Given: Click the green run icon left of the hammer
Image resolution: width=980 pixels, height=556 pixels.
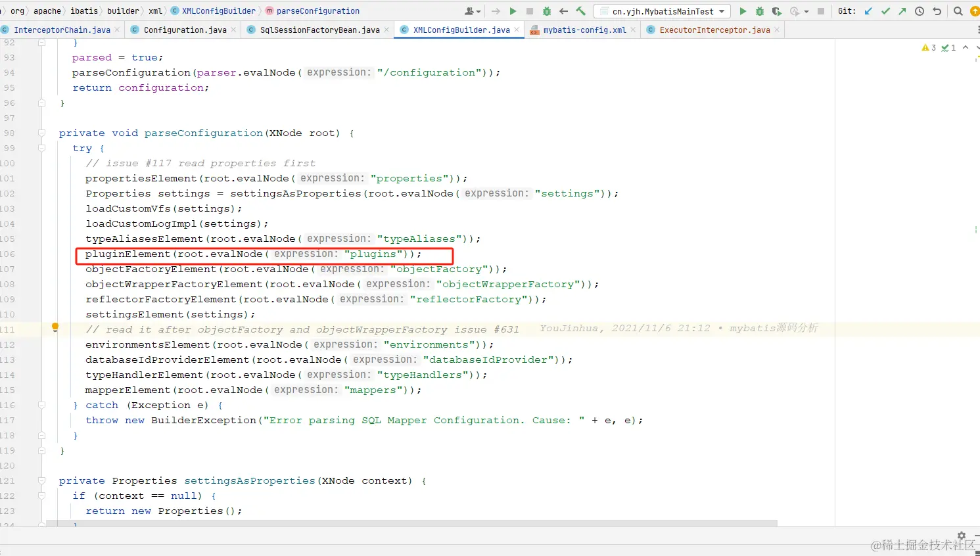Looking at the screenshot, I should (513, 11).
